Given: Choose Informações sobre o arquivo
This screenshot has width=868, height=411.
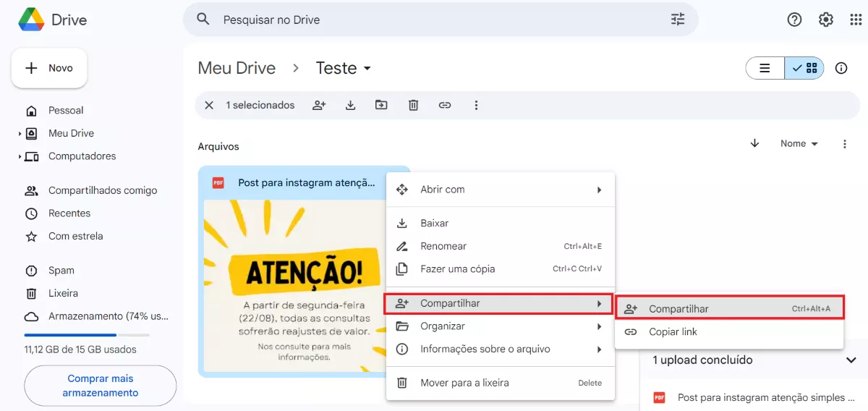Looking at the screenshot, I should click(501, 349).
